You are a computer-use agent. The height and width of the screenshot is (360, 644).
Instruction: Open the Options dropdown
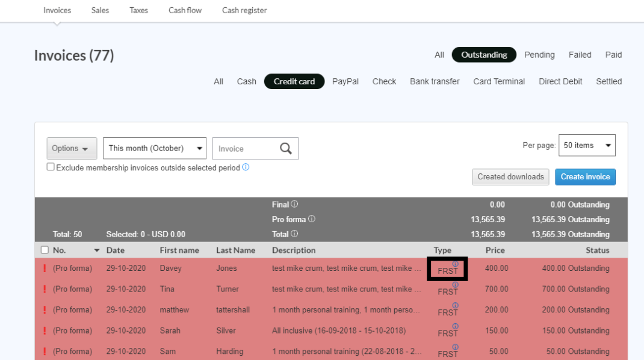pyautogui.click(x=72, y=149)
